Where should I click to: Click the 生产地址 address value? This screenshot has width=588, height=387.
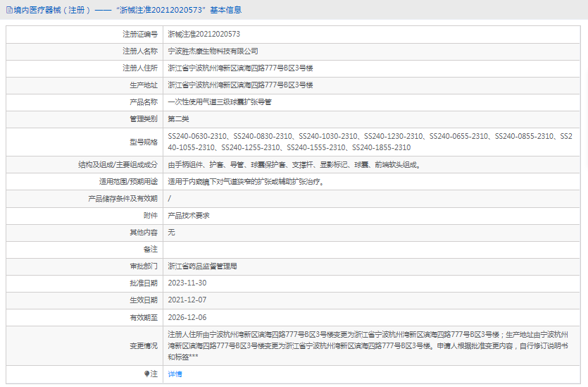pyautogui.click(x=240, y=85)
